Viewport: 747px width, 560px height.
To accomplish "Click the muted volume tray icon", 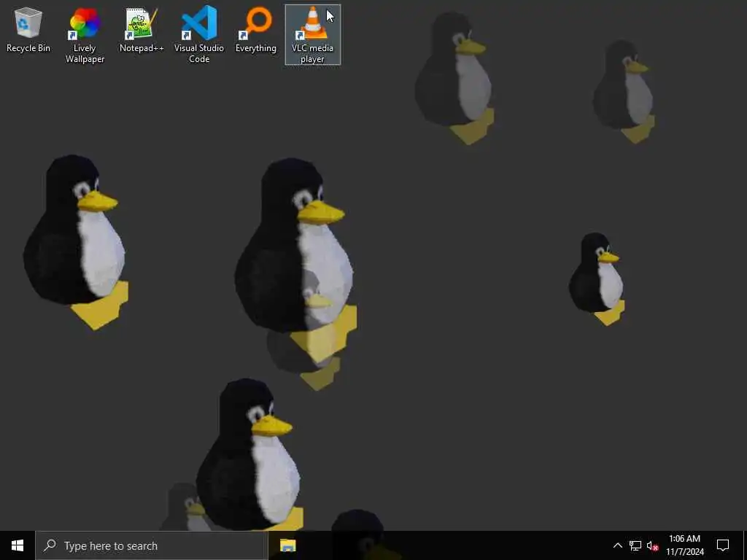I will click(x=652, y=545).
